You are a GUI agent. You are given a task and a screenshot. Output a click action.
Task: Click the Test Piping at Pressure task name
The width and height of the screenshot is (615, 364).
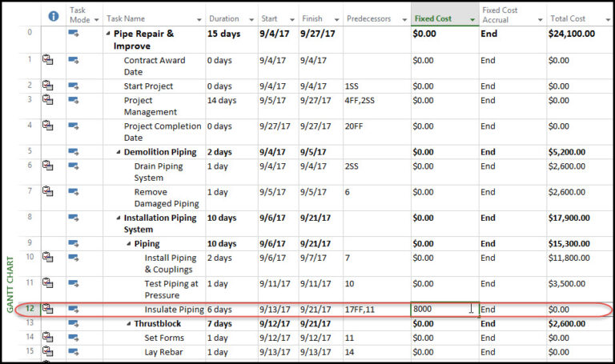(171, 289)
